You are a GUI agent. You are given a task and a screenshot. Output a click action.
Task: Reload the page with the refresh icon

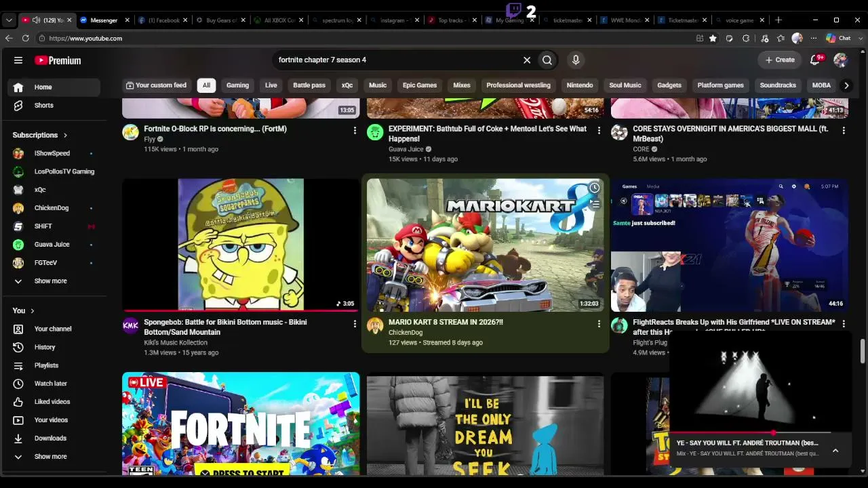tap(26, 39)
